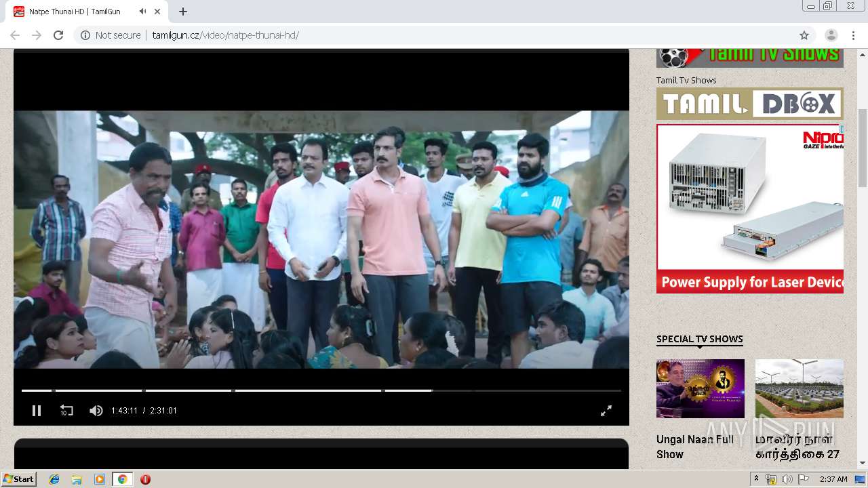Go forward in browser history
868x488 pixels.
37,35
